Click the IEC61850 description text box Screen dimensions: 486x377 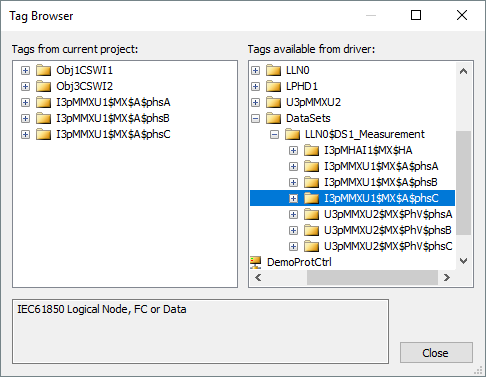pos(201,331)
